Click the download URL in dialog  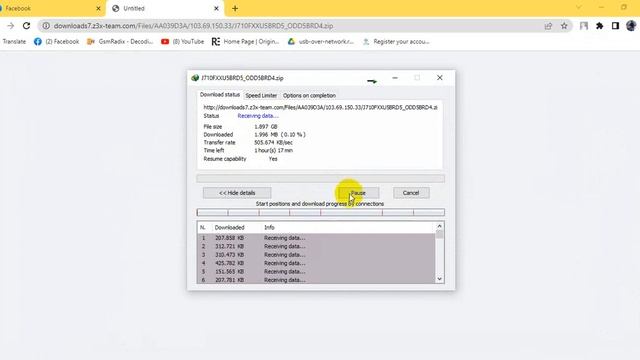pos(320,107)
